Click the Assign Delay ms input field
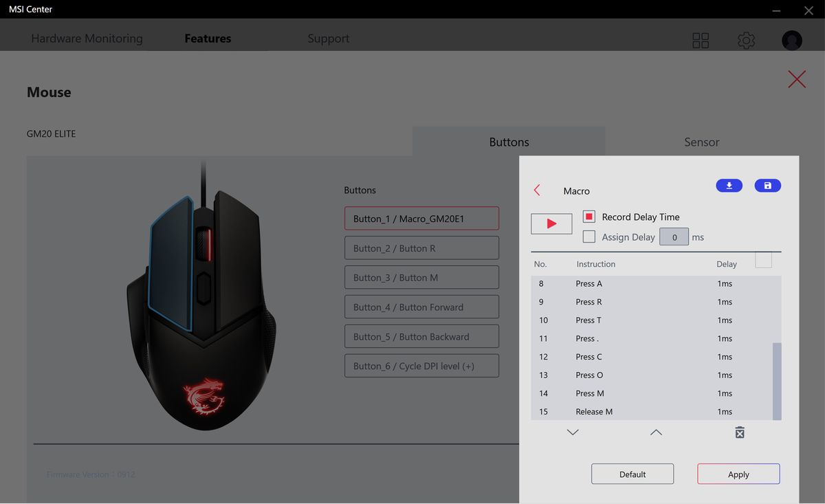This screenshot has width=825, height=504. (674, 237)
